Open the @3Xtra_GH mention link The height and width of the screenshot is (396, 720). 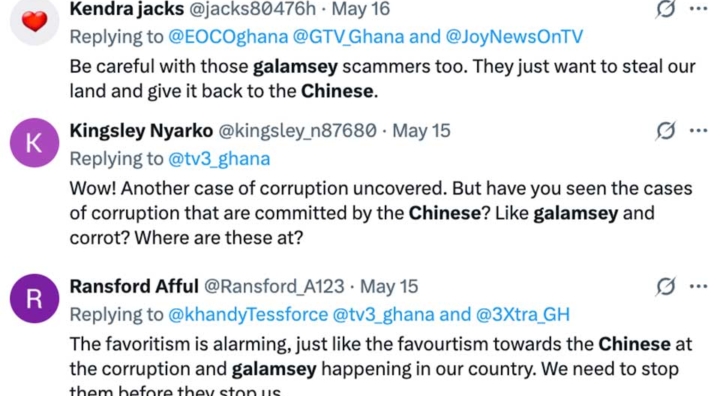(x=523, y=315)
